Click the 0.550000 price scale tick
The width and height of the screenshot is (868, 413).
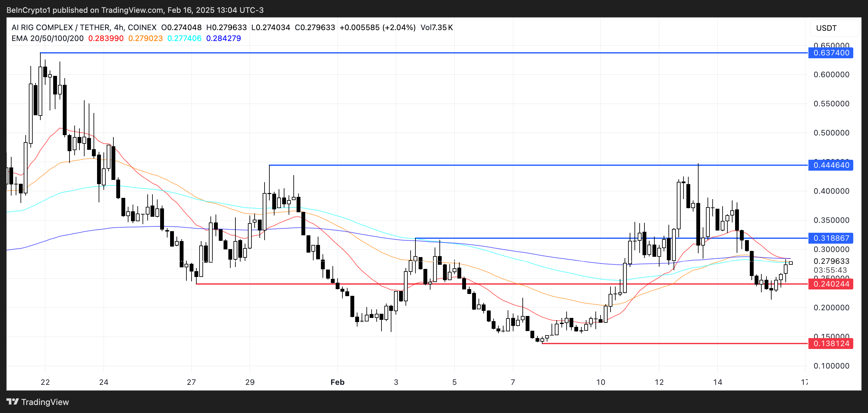pyautogui.click(x=831, y=104)
